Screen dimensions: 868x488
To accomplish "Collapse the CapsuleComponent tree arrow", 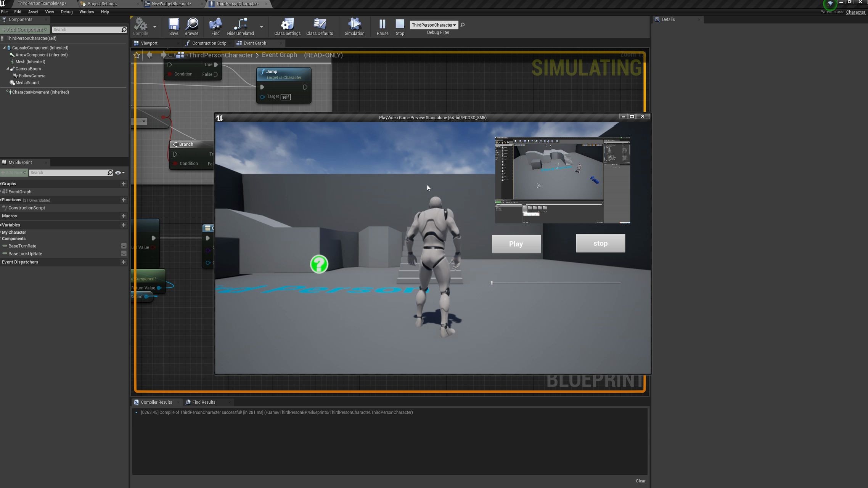I will [4, 48].
